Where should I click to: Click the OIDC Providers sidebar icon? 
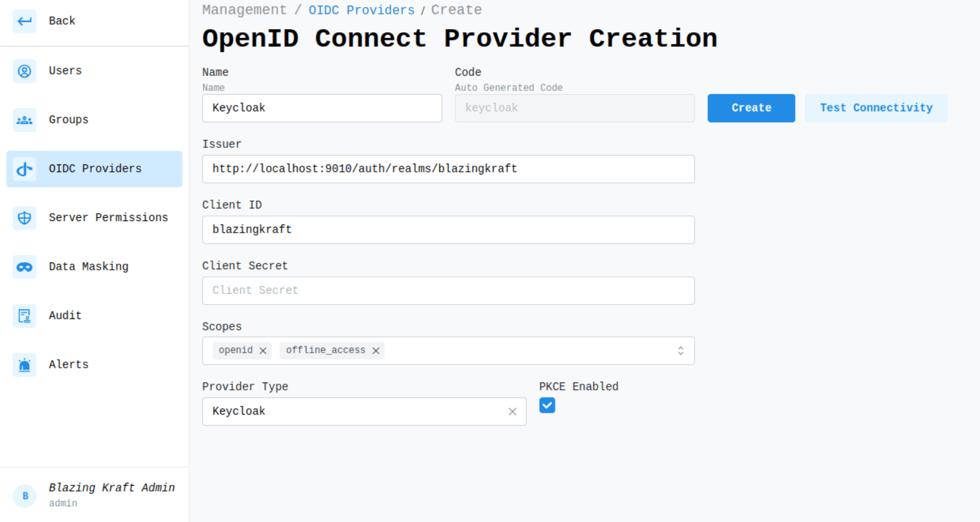click(25, 169)
